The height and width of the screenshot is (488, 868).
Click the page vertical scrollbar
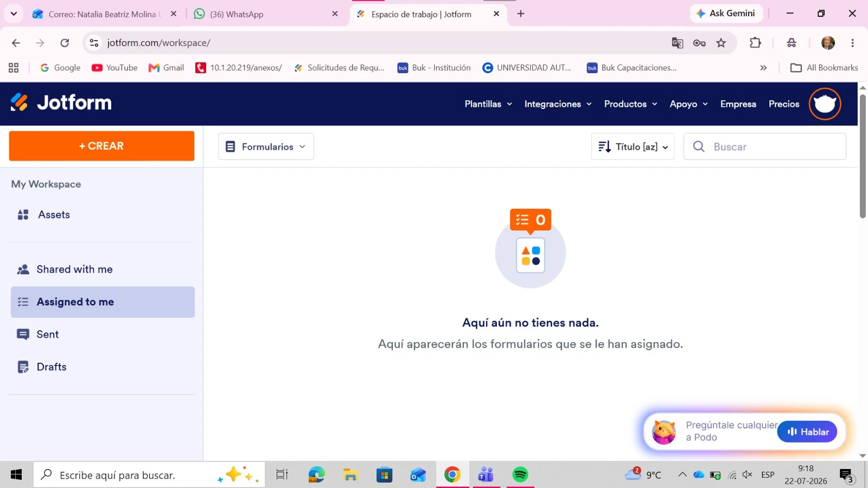tap(863, 156)
